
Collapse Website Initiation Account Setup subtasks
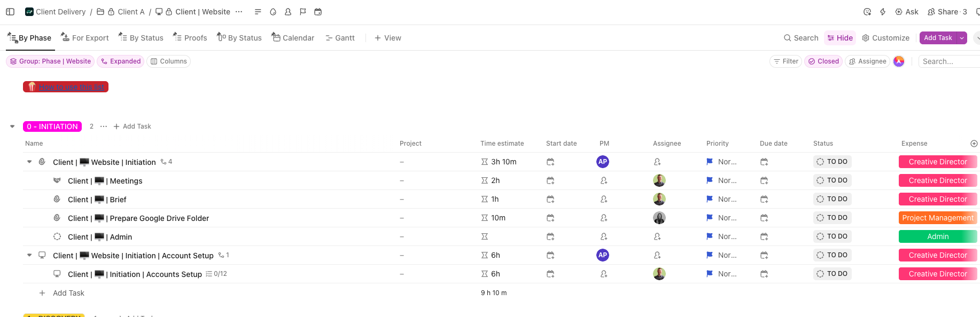tap(29, 255)
